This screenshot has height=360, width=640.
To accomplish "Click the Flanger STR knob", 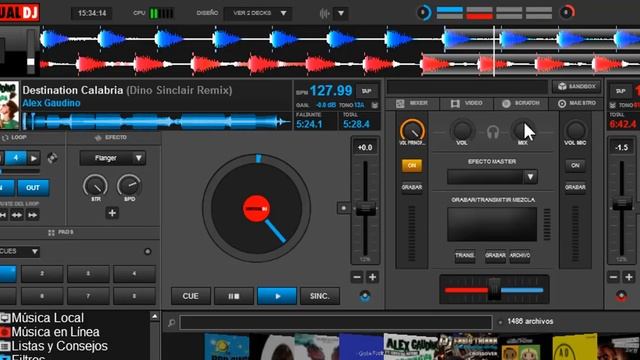I will [95, 186].
